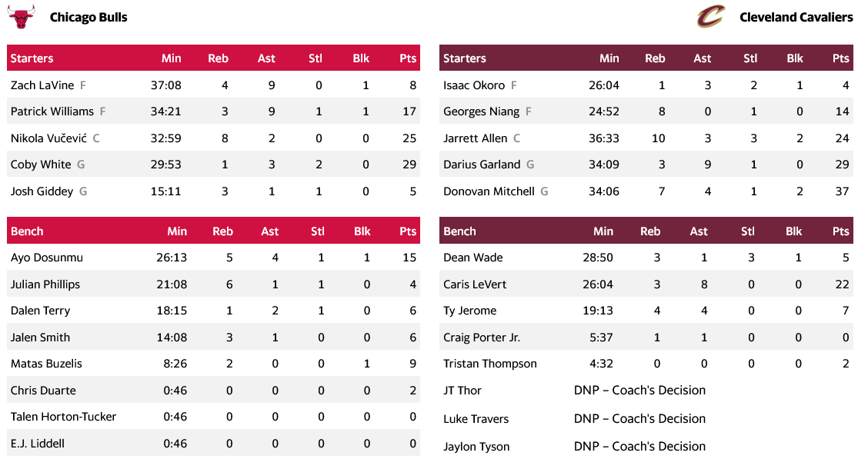Click the Chicago Bulls logo icon
This screenshot has width=868, height=459.
coord(22,17)
